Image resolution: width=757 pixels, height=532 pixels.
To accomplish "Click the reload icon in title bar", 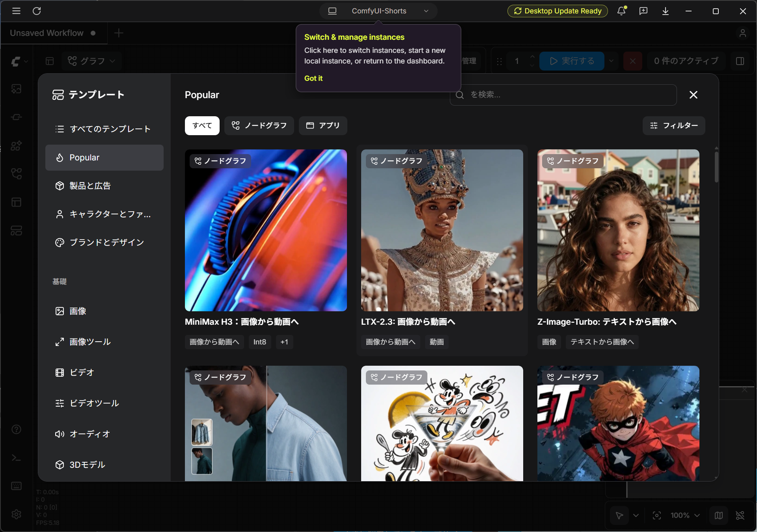I will [37, 11].
